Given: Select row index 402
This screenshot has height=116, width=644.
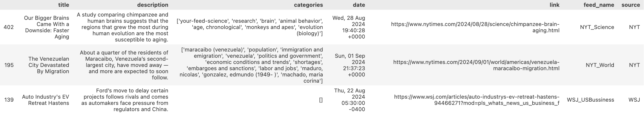Looking at the screenshot, I should (9, 27).
